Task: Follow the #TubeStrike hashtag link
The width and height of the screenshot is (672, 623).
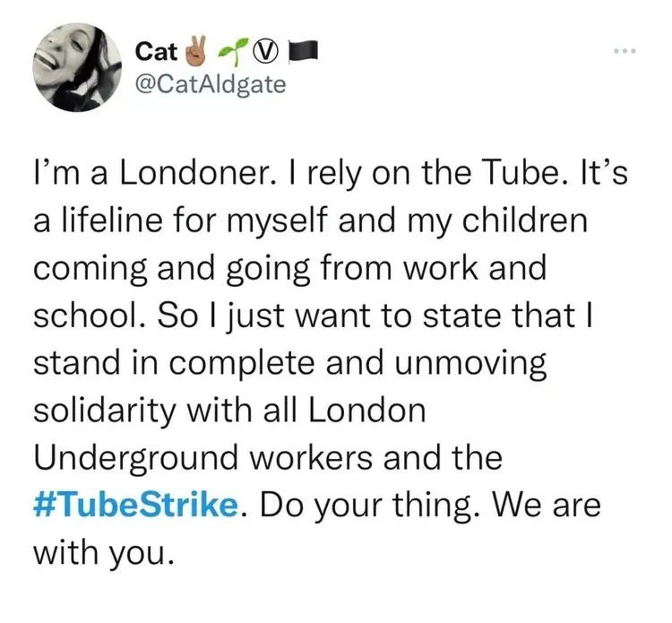Action: tap(135, 505)
